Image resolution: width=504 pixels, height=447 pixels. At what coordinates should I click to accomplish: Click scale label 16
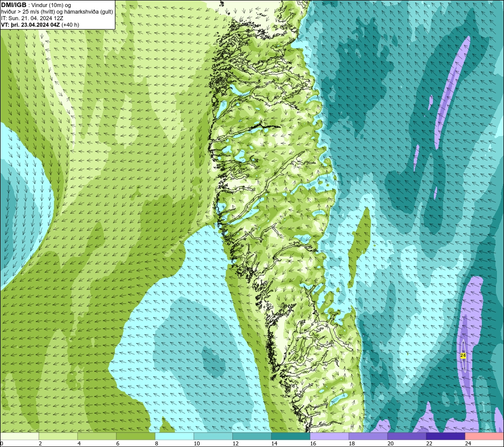[x=313, y=443]
